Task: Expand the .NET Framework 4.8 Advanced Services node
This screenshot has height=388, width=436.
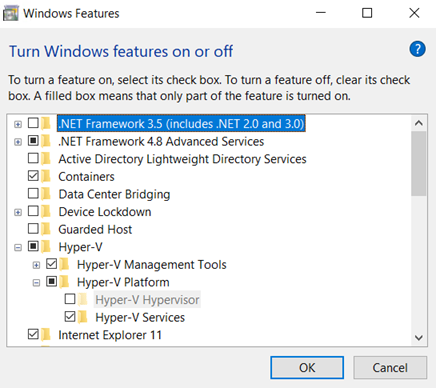Action: [18, 142]
